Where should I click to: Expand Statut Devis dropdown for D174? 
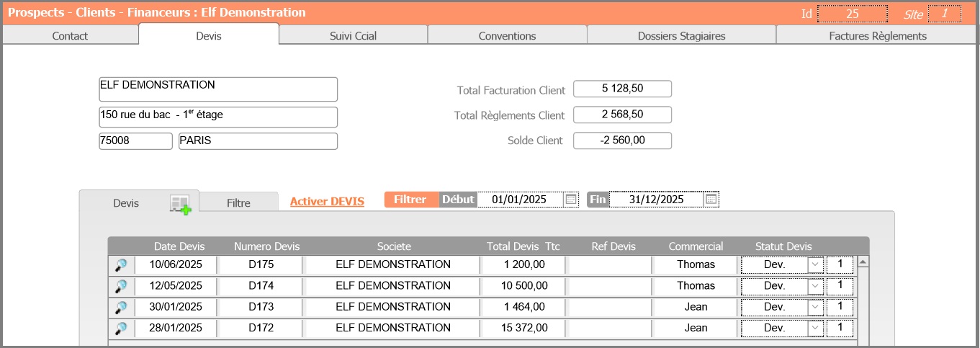pyautogui.click(x=815, y=286)
